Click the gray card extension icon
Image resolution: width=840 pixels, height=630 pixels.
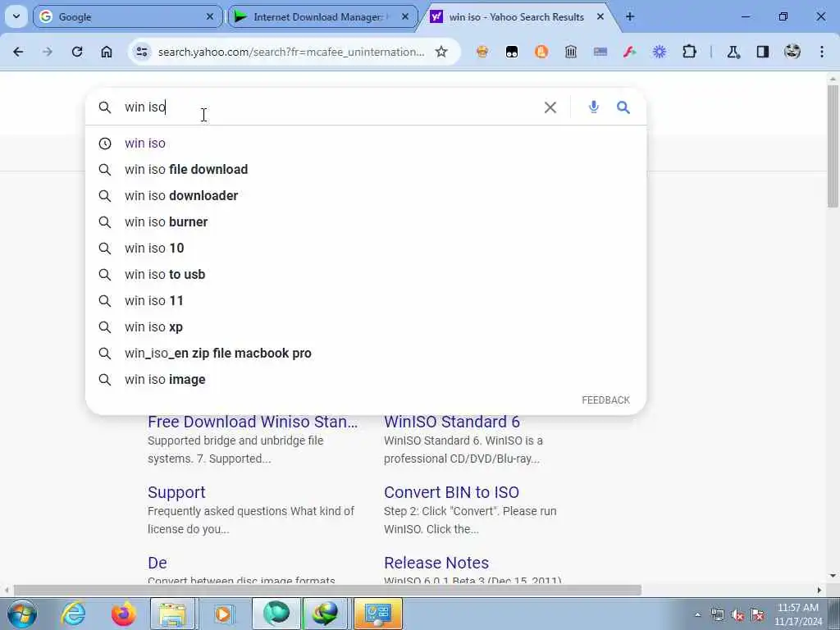tap(600, 52)
